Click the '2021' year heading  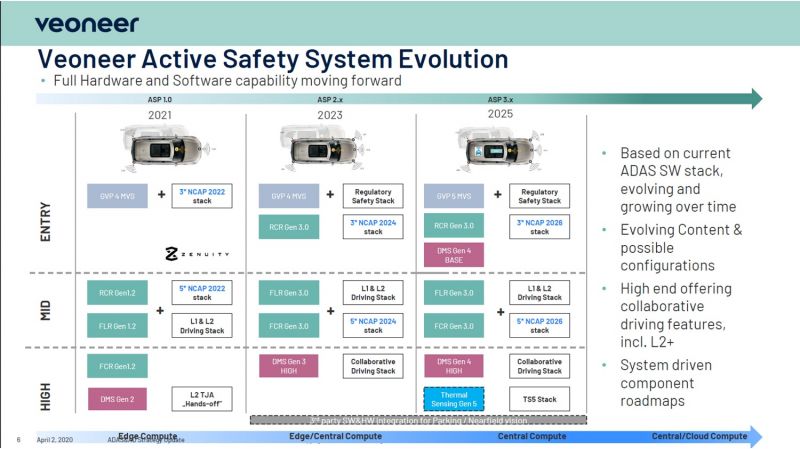[x=160, y=115]
